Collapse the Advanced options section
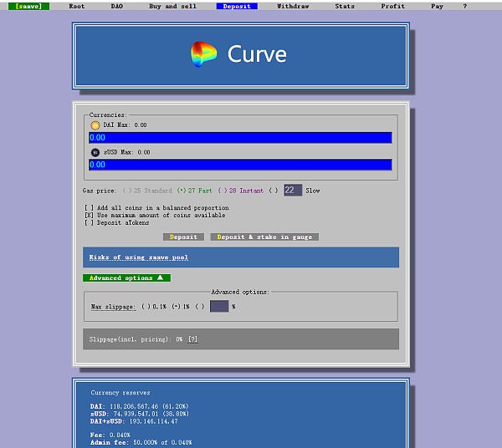 [126, 277]
